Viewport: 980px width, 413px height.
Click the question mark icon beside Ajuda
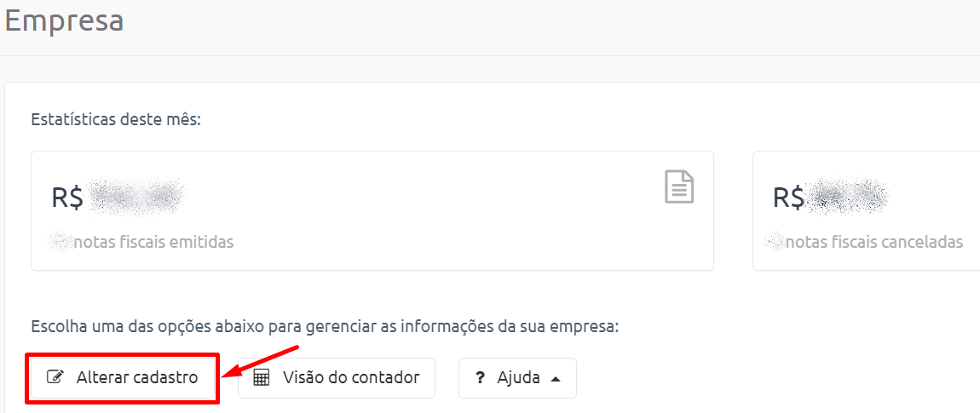(480, 378)
